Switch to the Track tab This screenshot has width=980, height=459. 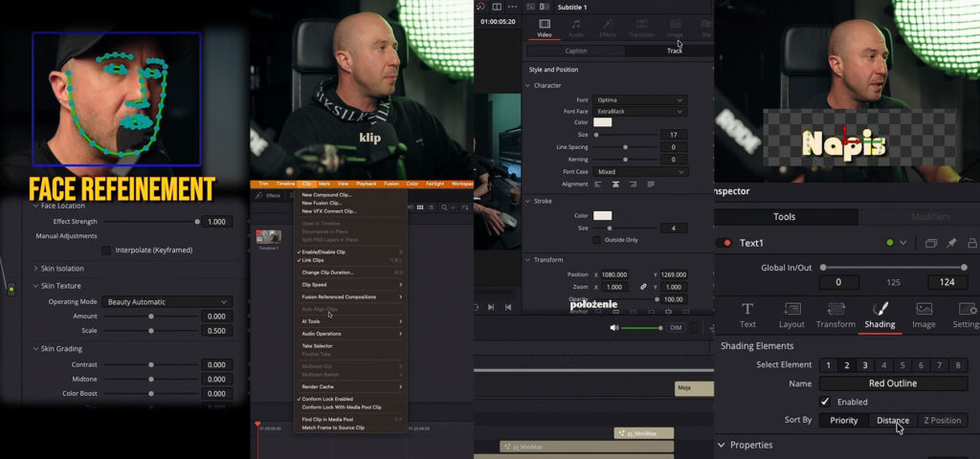pos(675,52)
